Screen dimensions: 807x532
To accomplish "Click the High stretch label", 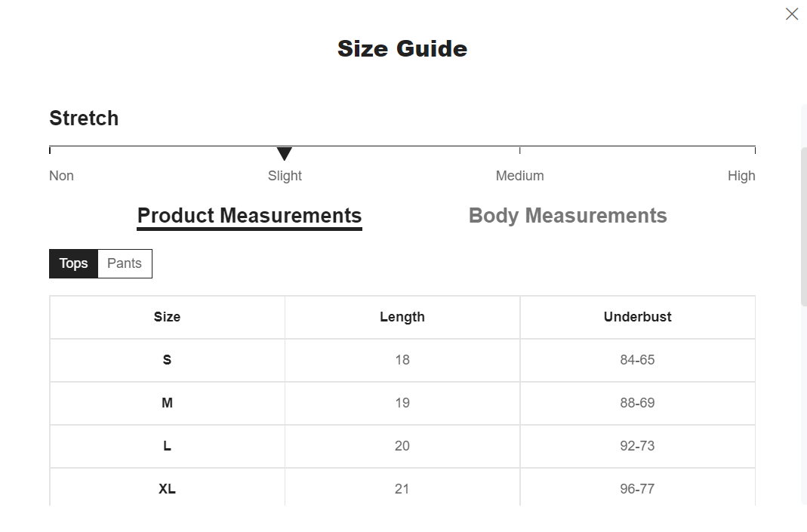I will [x=741, y=176].
